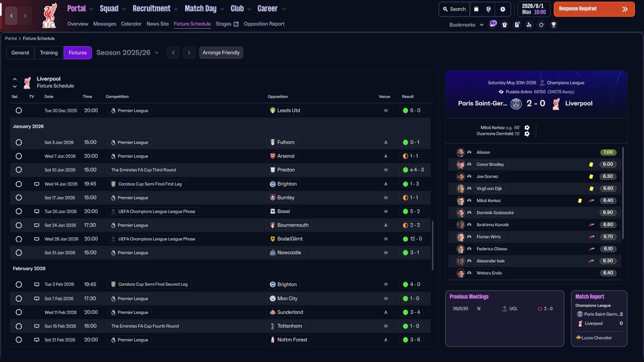Click the TV icon on the Tottenham row
Viewport: 644px width, 362px height.
point(37,326)
